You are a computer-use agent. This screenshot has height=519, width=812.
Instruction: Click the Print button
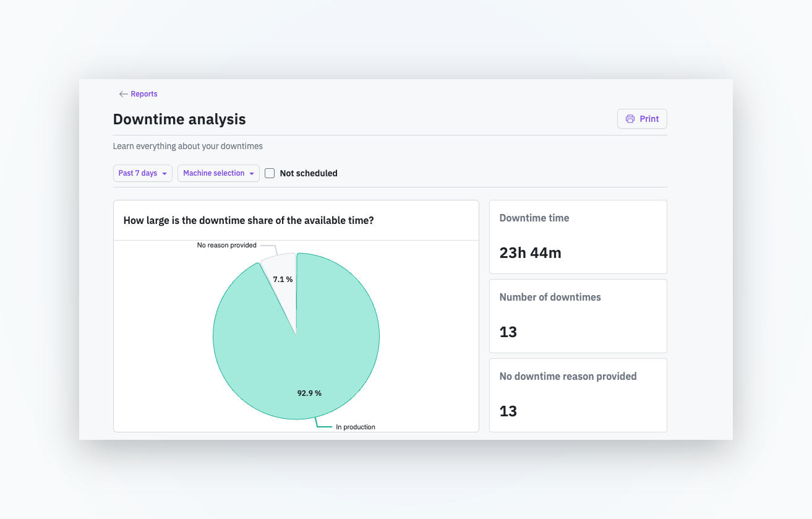pyautogui.click(x=642, y=119)
